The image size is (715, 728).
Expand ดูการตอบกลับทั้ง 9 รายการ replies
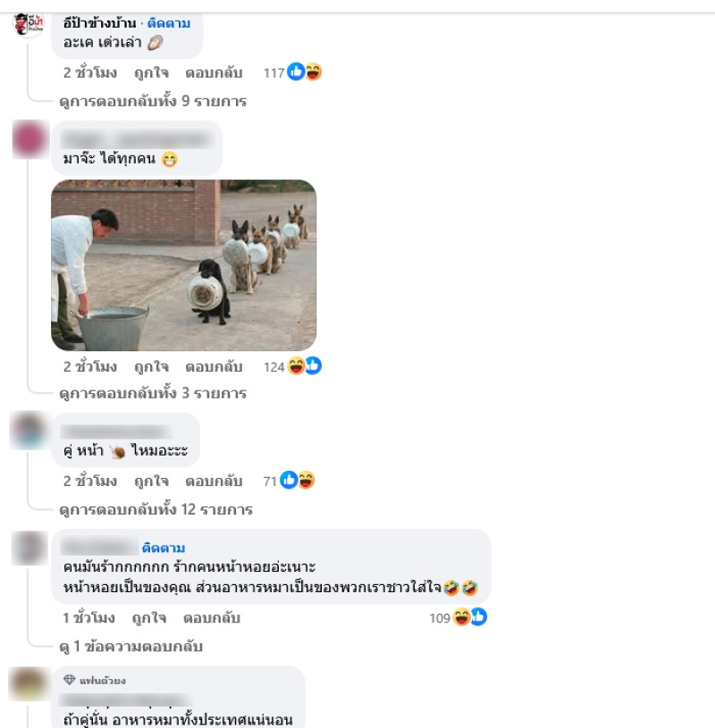153,101
